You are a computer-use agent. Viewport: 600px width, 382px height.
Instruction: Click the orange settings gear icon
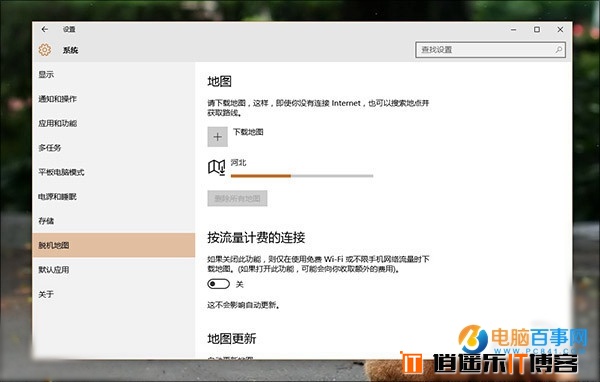click(45, 50)
